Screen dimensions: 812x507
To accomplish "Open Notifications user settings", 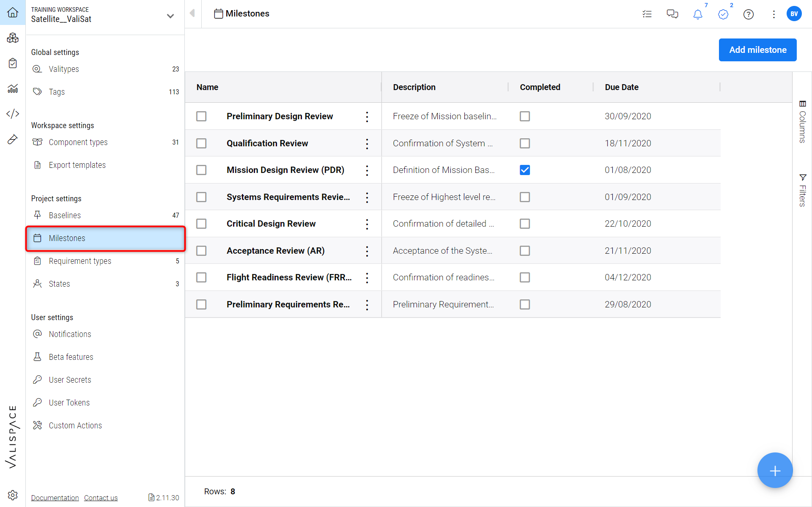I will tap(105, 334).
